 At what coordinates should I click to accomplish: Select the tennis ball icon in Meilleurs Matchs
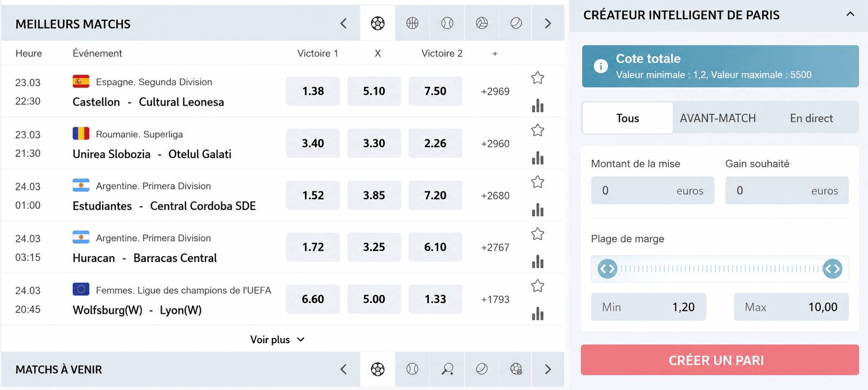click(447, 23)
